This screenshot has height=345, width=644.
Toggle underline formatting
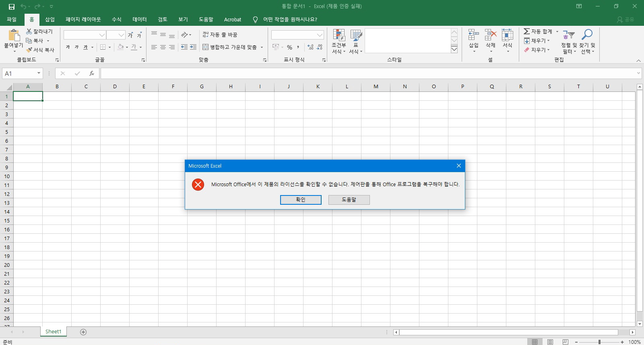(85, 47)
